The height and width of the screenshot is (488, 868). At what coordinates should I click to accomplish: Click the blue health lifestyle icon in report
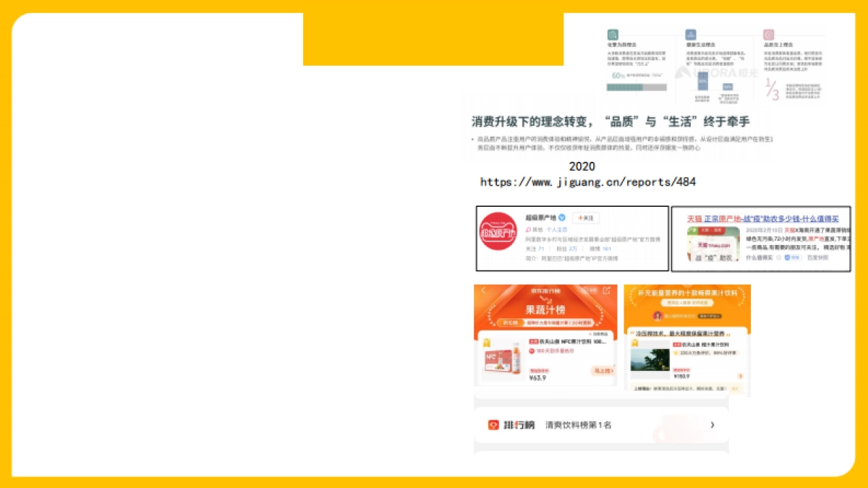(x=691, y=34)
